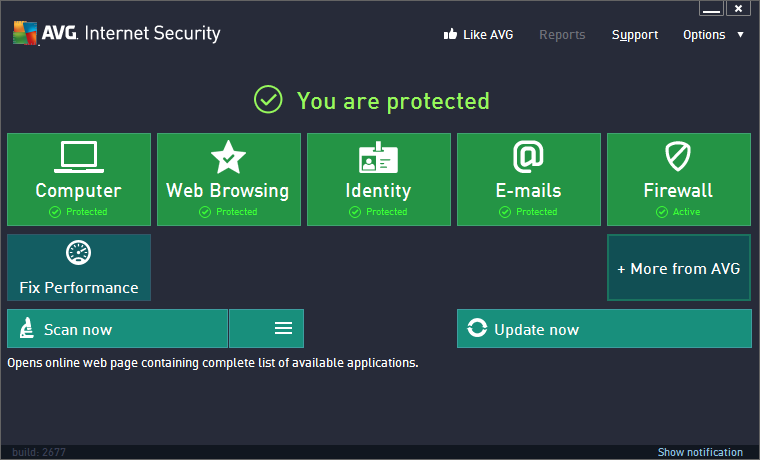The height and width of the screenshot is (460, 760).
Task: Open the scan options hamburger menu
Action: click(x=283, y=329)
